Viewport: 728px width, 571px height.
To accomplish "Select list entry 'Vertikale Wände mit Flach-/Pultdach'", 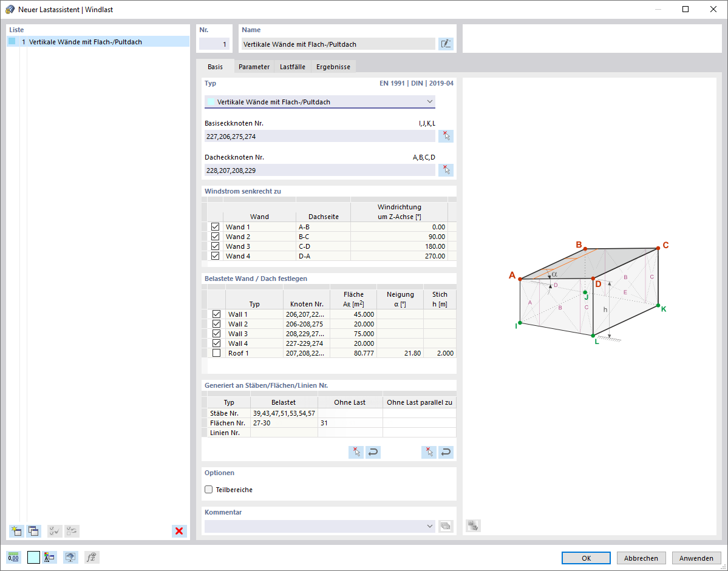I will point(98,42).
